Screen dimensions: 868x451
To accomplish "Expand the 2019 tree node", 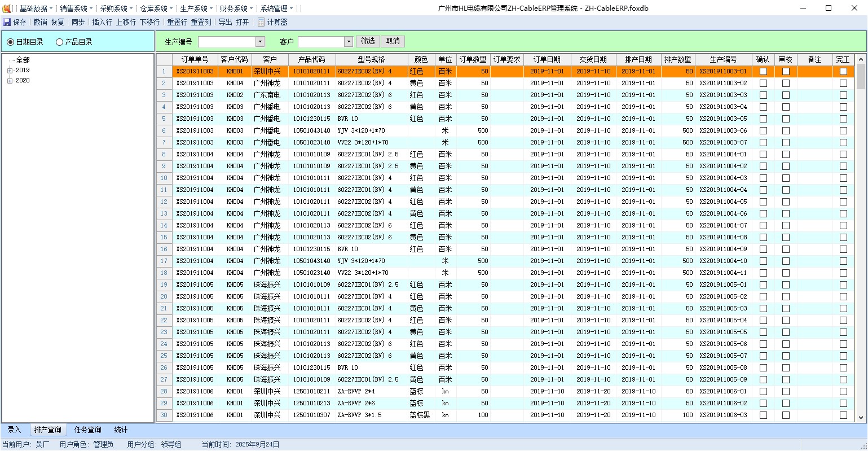I will (10, 71).
